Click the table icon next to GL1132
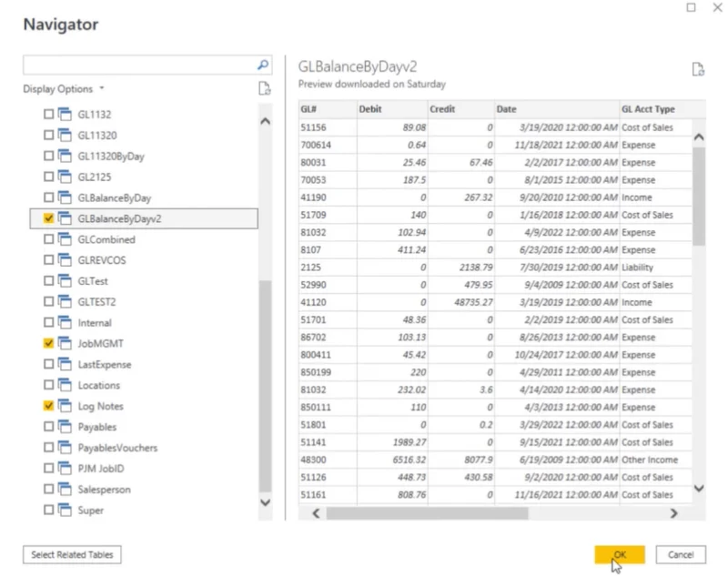 (x=65, y=114)
